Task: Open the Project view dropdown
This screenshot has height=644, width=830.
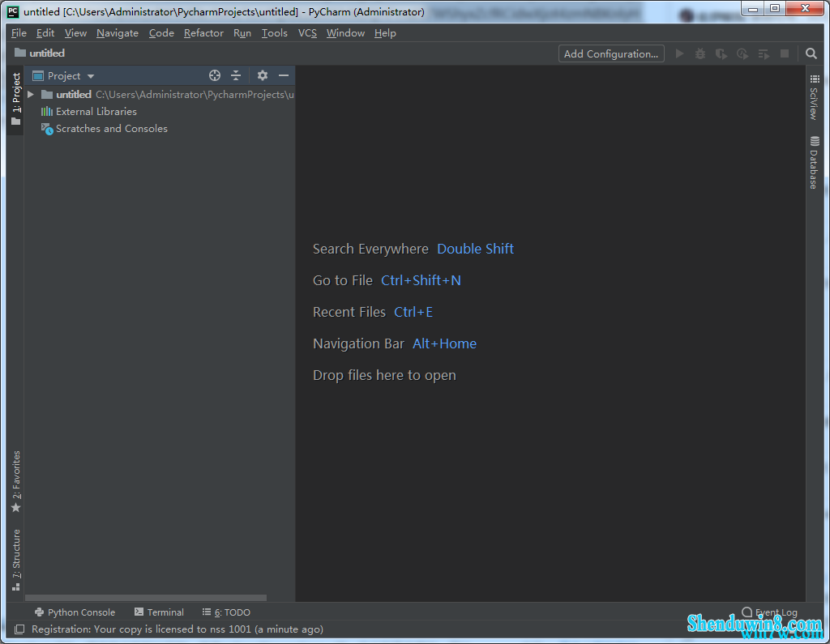Action: [63, 75]
